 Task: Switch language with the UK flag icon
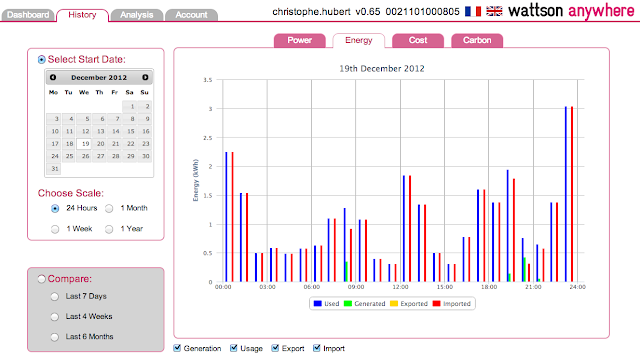pos(494,11)
